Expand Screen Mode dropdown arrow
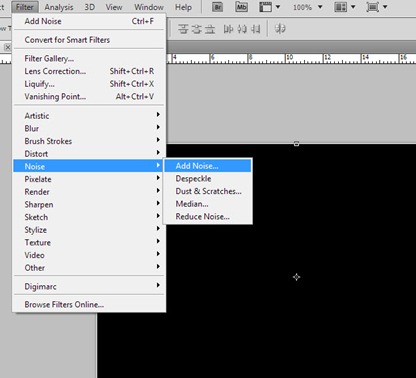Image resolution: width=416 pixels, height=378 pixels. 385,7
